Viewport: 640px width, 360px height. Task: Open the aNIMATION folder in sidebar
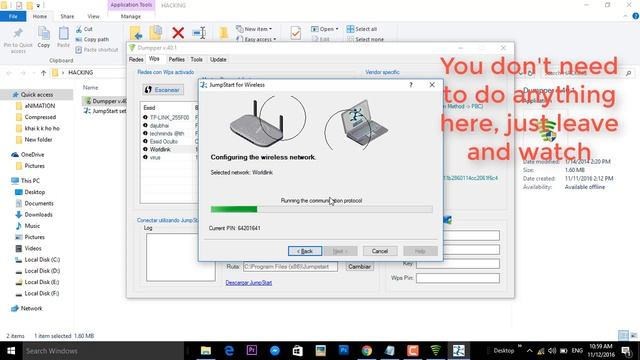point(40,106)
